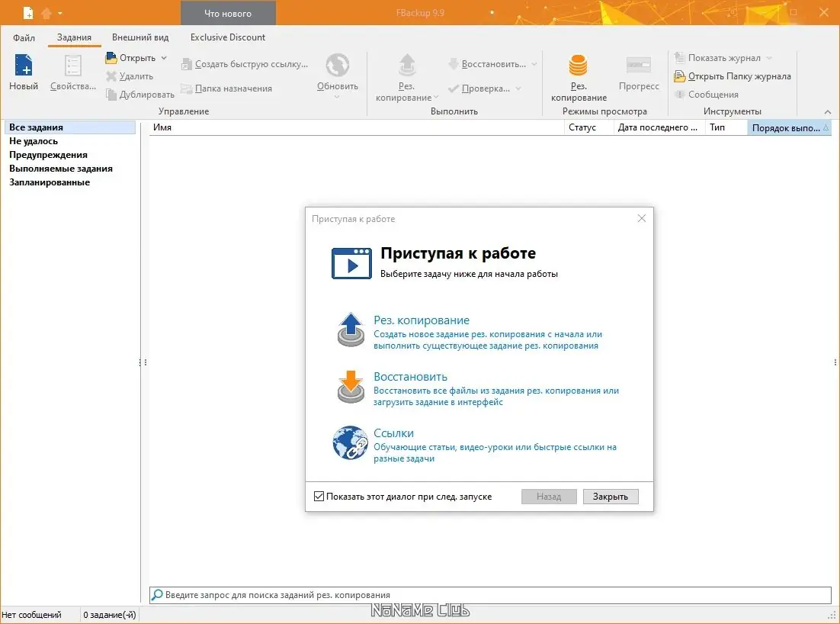Expand the Восстановить dropdown in ribbon
Screen dimensions: 840x624
coord(534,64)
